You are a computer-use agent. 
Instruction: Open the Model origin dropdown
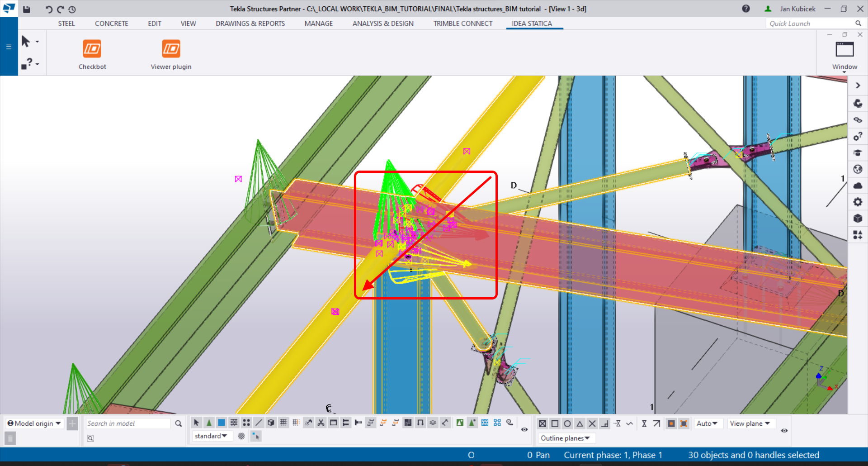click(x=33, y=423)
